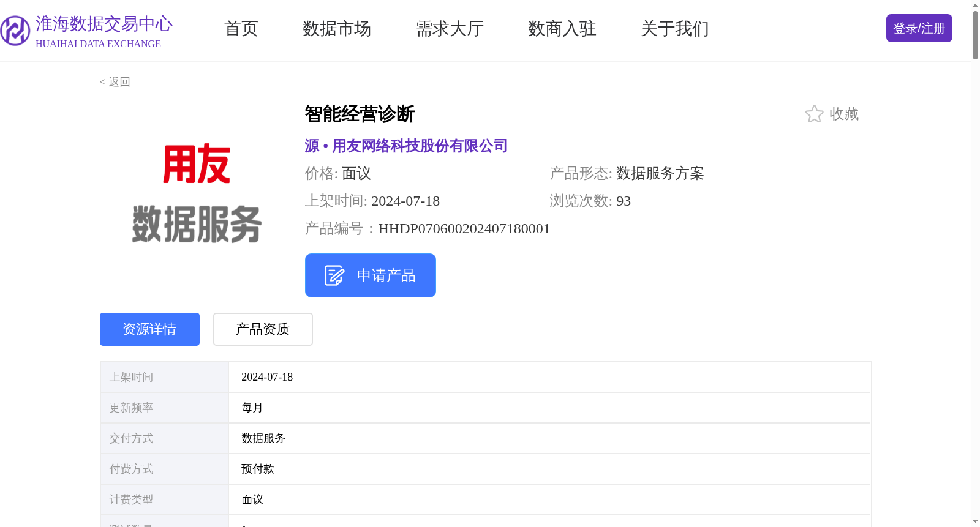Click the star favorite icon
Screen dimensions: 980x527
814,114
